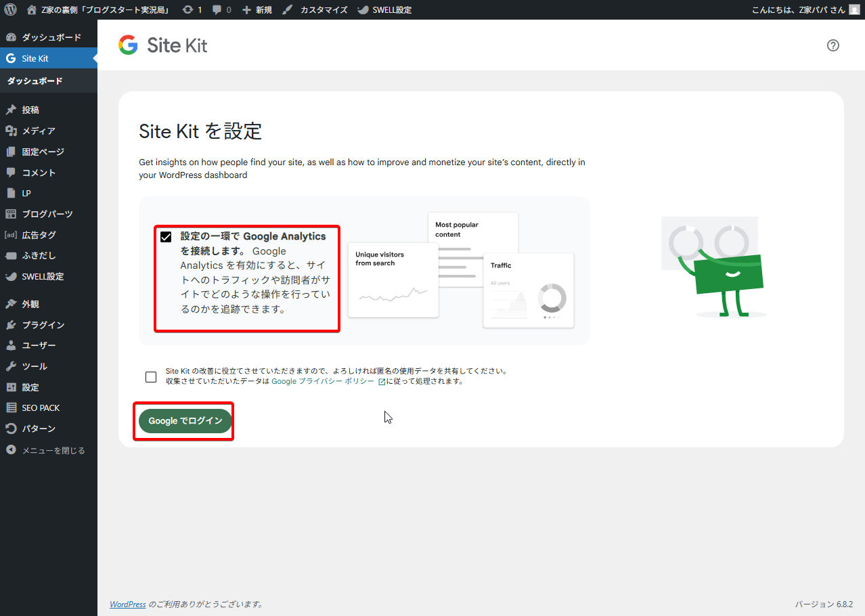Open the ユーザー menu
The image size is (865, 616).
49,345
